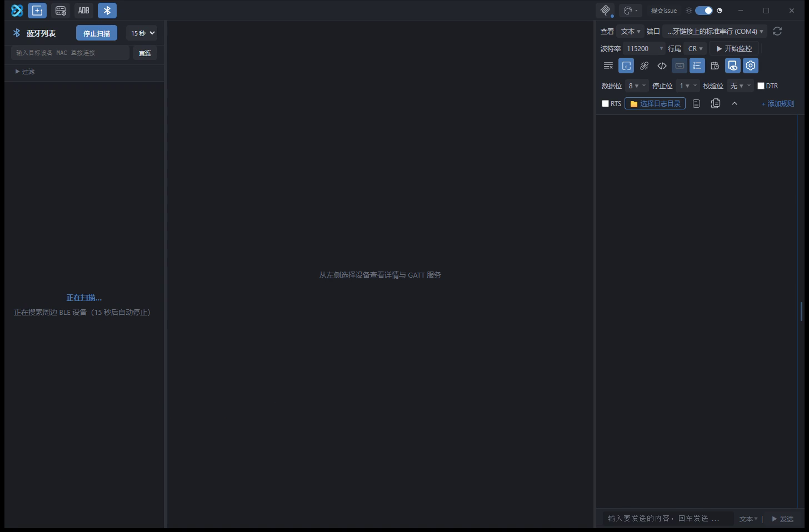The width and height of the screenshot is (809, 532).
Task: Click the + 添加规则 link
Action: click(x=778, y=104)
